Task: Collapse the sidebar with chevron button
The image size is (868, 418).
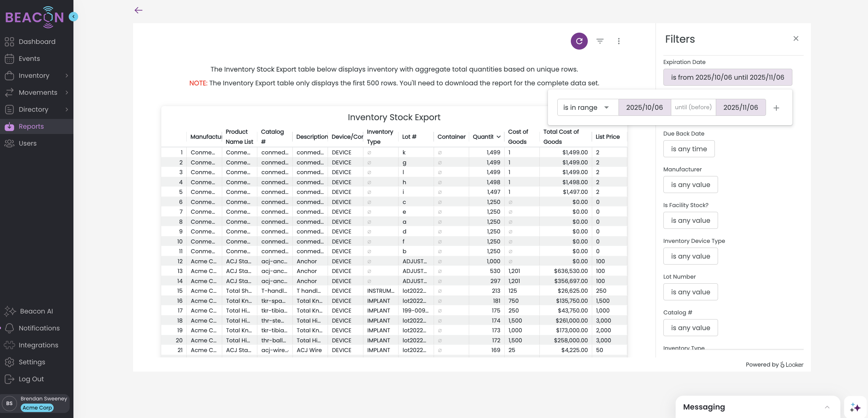Action: 73,17
